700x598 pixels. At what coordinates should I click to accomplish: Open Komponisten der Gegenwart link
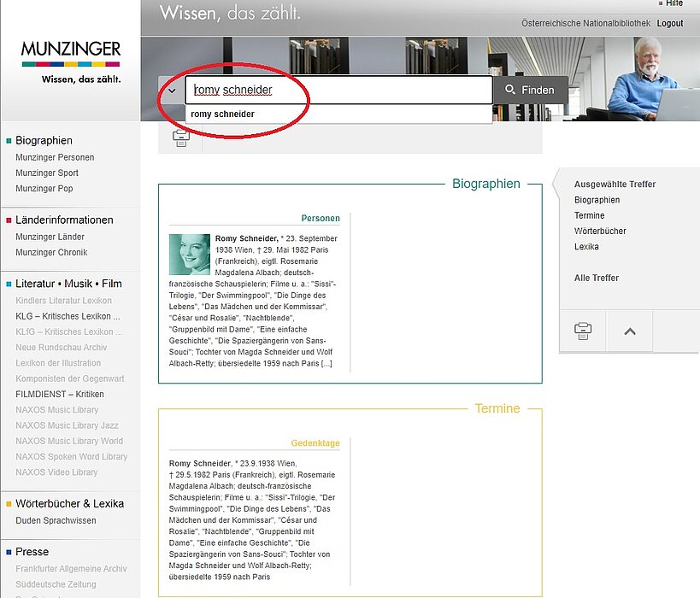(70, 378)
